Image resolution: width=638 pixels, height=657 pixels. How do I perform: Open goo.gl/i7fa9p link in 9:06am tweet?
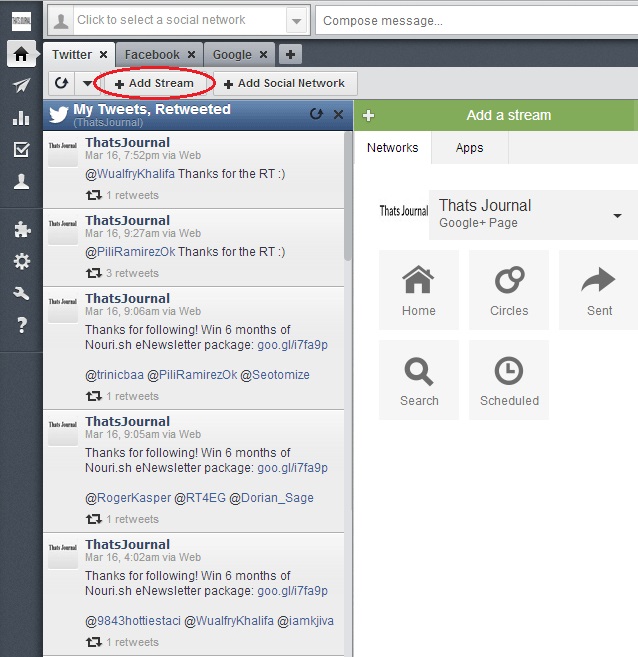click(292, 345)
